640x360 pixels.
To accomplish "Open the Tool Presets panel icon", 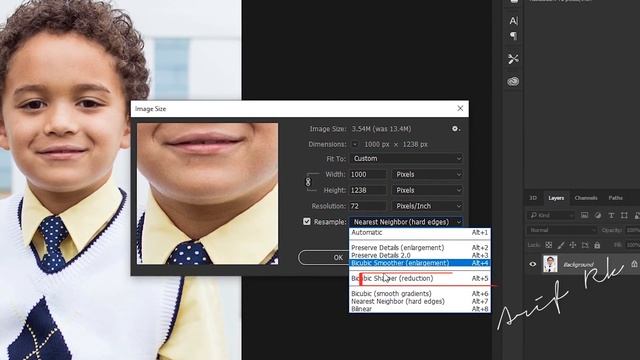I will point(513,59).
